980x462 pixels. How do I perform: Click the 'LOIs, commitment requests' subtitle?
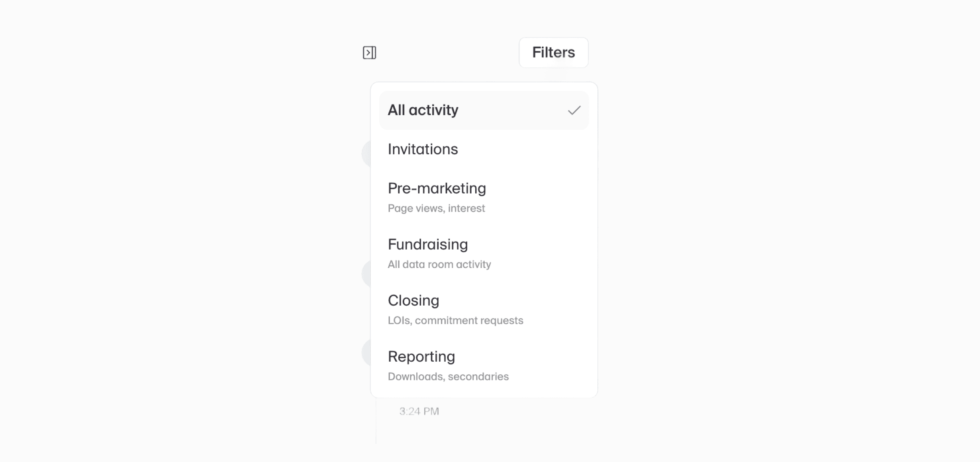click(x=455, y=320)
